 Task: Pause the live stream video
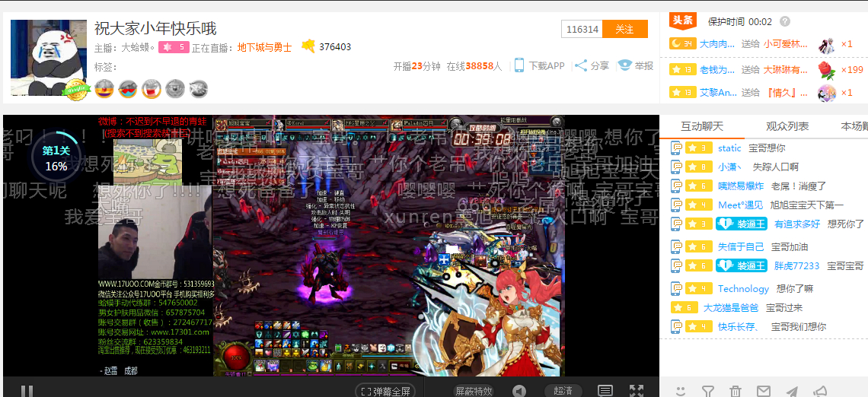pos(26,392)
